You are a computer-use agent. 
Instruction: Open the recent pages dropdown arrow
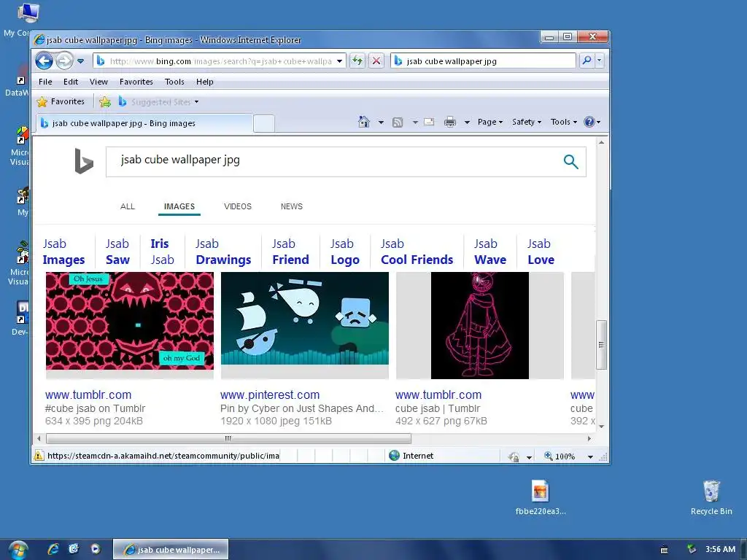(80, 61)
